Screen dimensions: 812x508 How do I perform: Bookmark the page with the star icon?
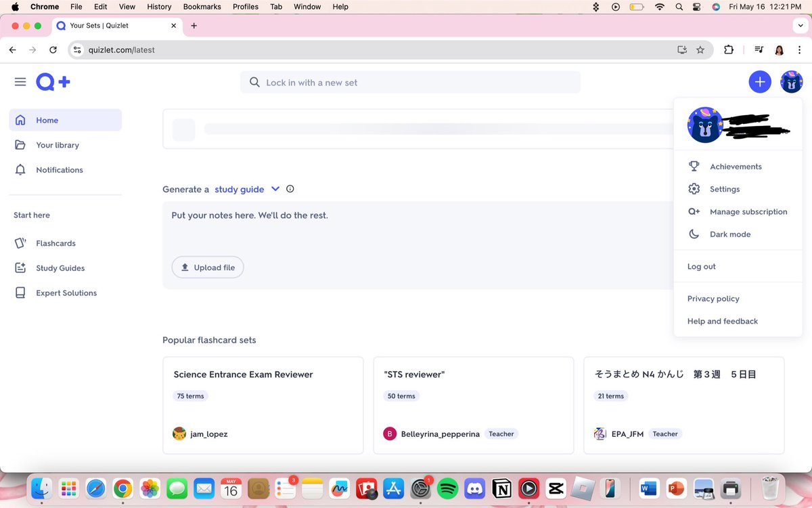700,49
